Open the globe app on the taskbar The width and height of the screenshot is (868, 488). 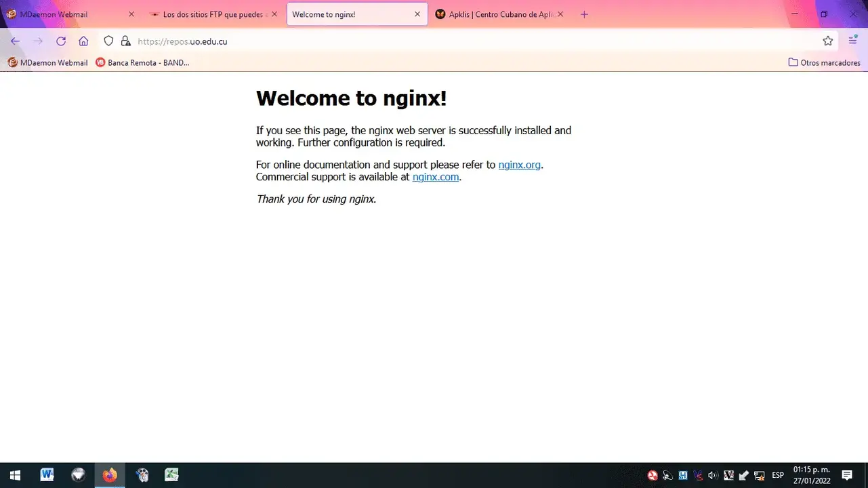(x=79, y=475)
